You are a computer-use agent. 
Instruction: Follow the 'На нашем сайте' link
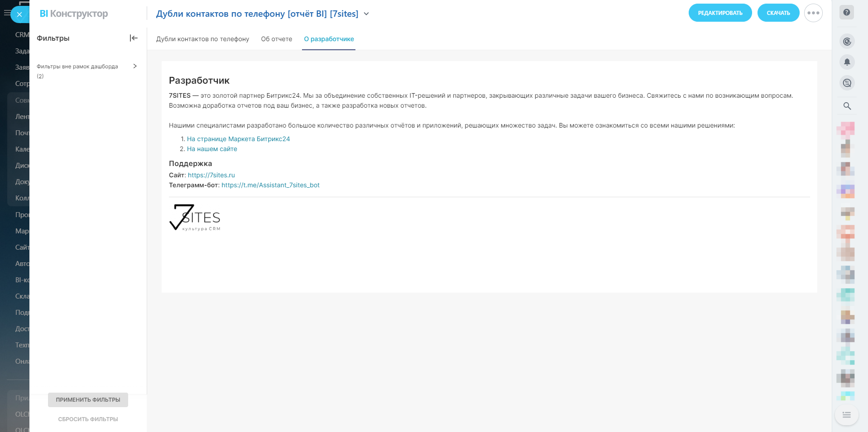tap(212, 149)
